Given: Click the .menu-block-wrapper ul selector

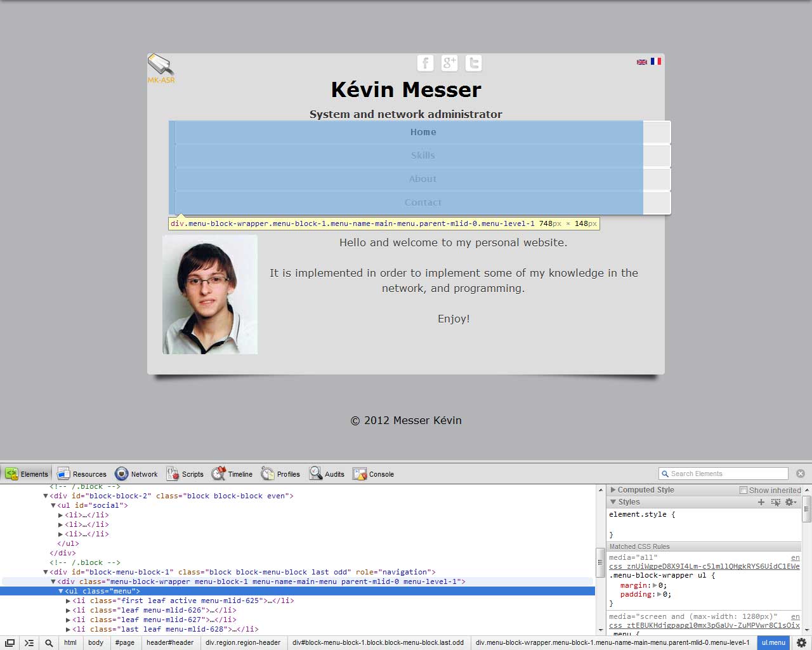Looking at the screenshot, I should coord(662,576).
